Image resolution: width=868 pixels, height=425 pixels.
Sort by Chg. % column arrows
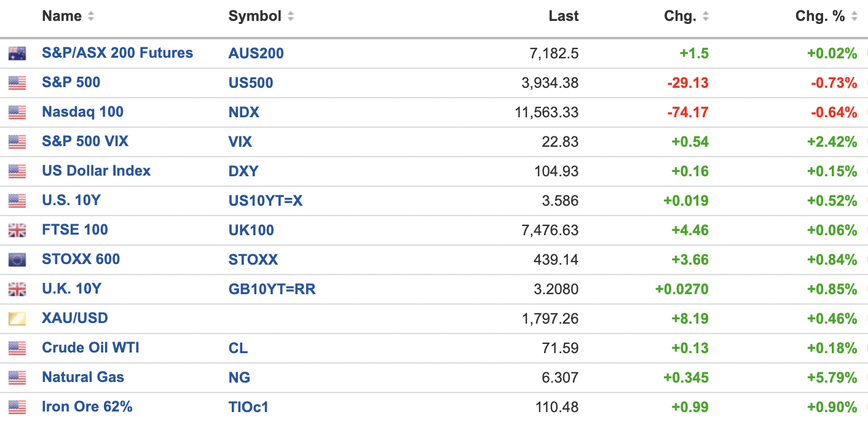coord(854,17)
